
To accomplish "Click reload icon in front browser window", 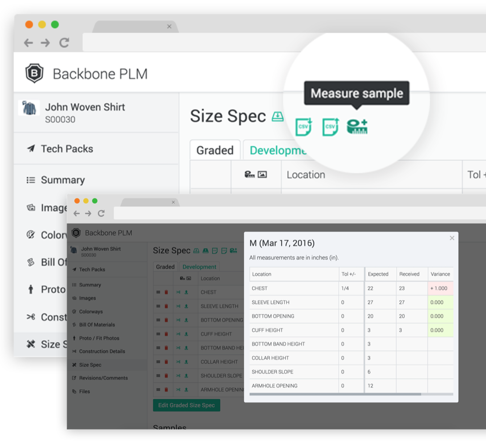I will pos(101,213).
